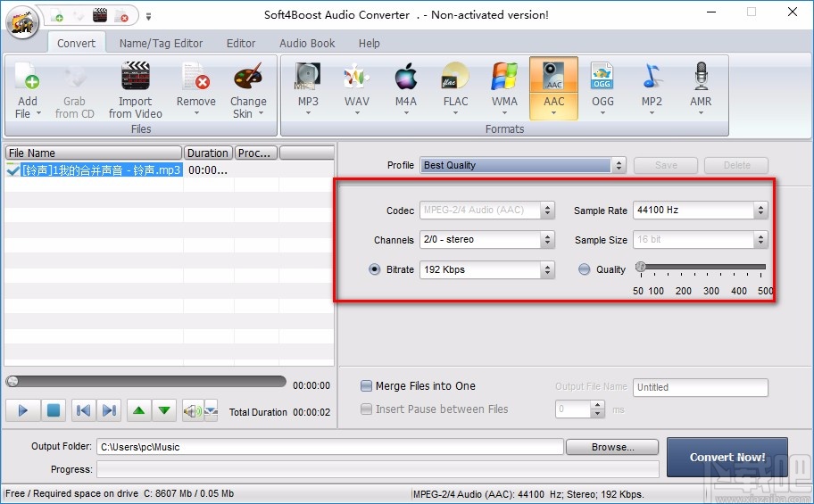Play the selected audio file
The image size is (814, 504).
coord(21,410)
